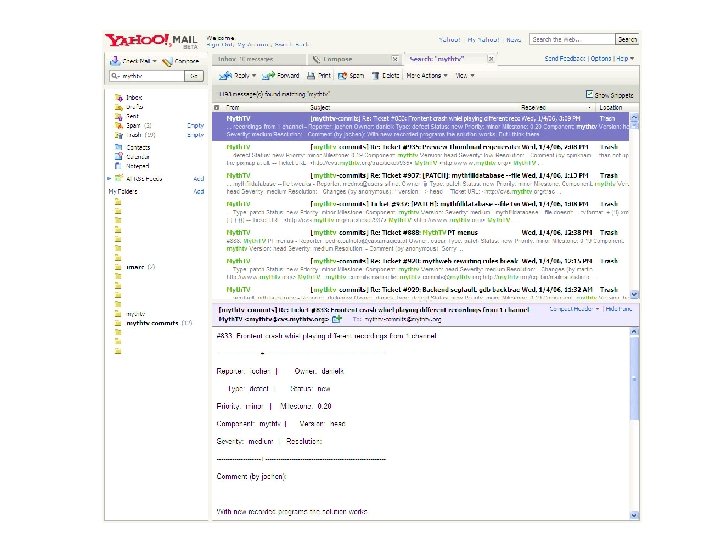Click the Add link next to My Folders
The height and width of the screenshot is (540, 720).
tap(199, 191)
